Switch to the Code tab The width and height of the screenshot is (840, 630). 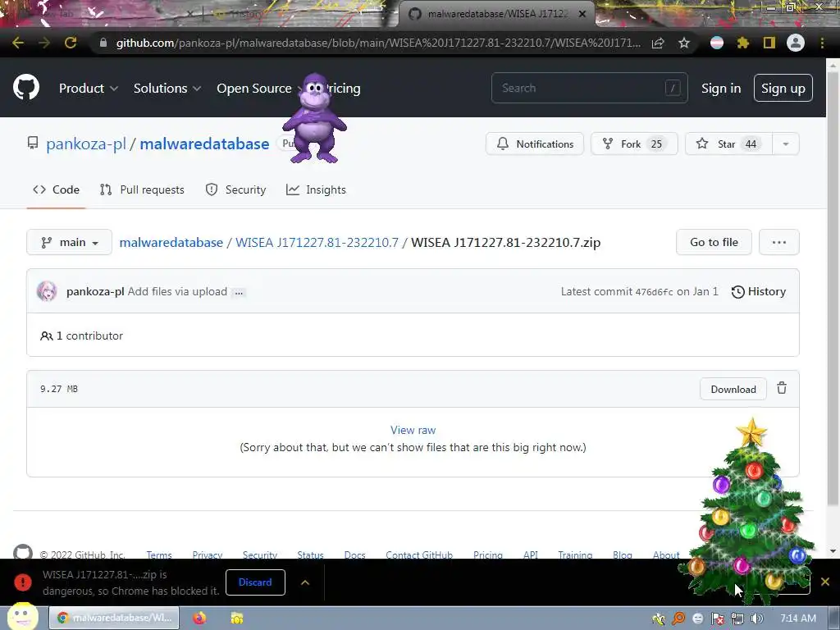57,189
